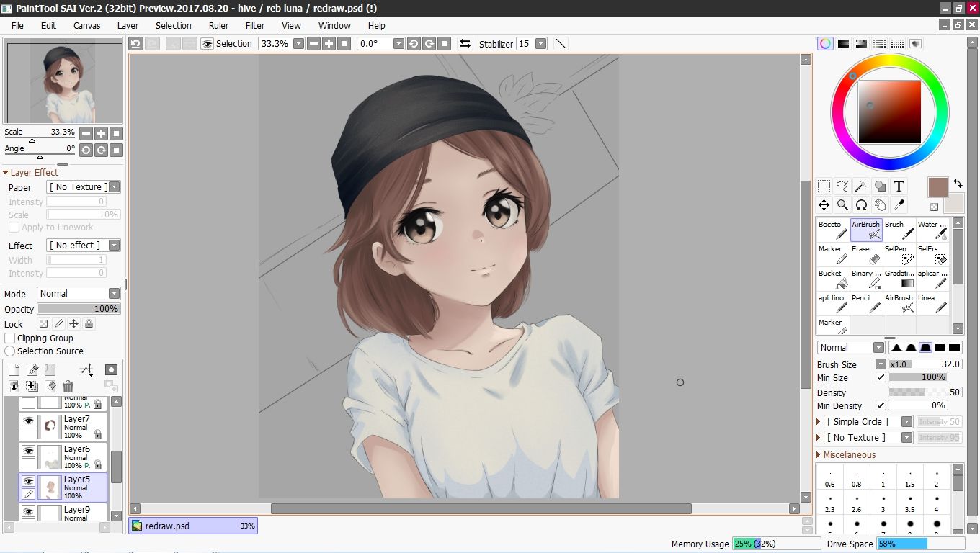
Task: Select the rectangular Selection tool
Action: click(824, 186)
